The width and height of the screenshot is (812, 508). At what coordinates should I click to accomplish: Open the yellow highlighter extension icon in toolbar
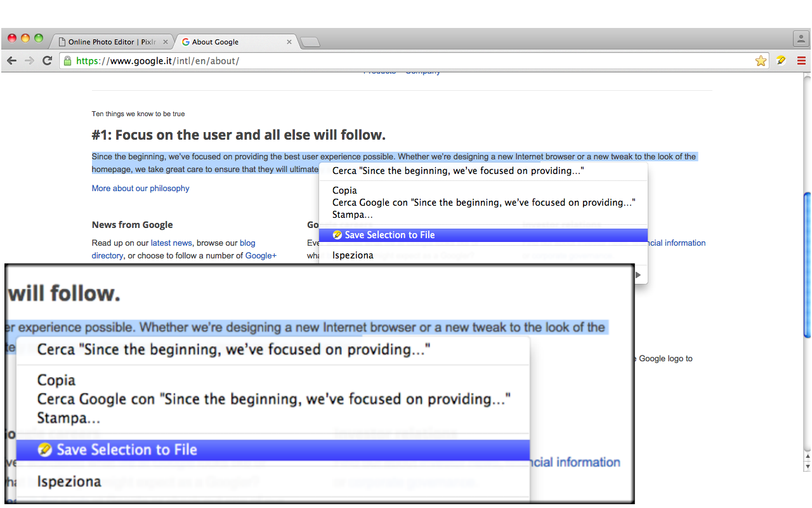781,61
